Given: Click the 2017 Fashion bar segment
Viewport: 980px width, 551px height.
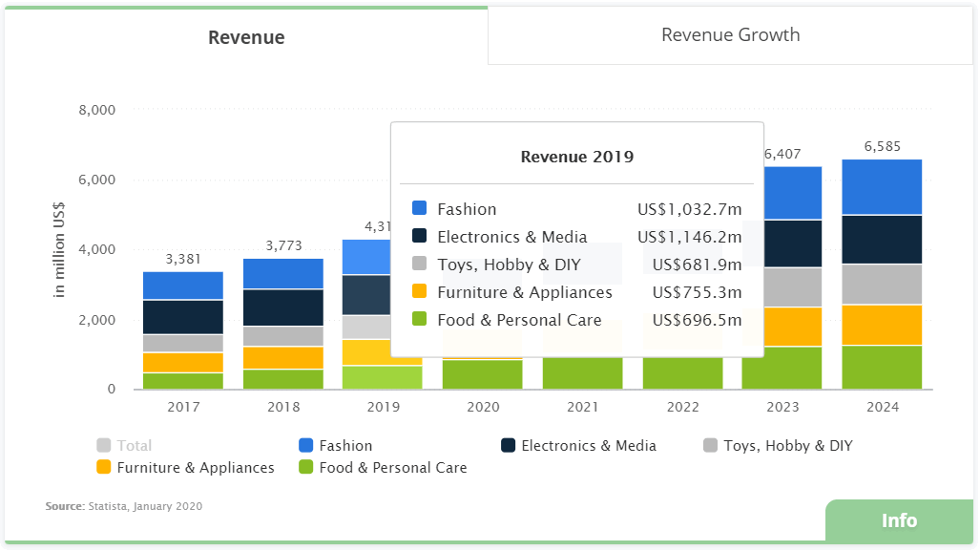Looking at the screenshot, I should 182,286.
